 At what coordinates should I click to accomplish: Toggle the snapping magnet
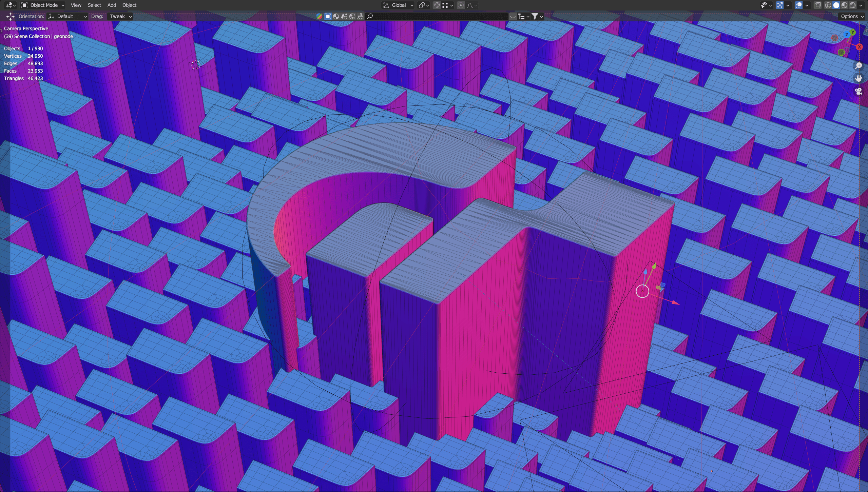(x=437, y=5)
